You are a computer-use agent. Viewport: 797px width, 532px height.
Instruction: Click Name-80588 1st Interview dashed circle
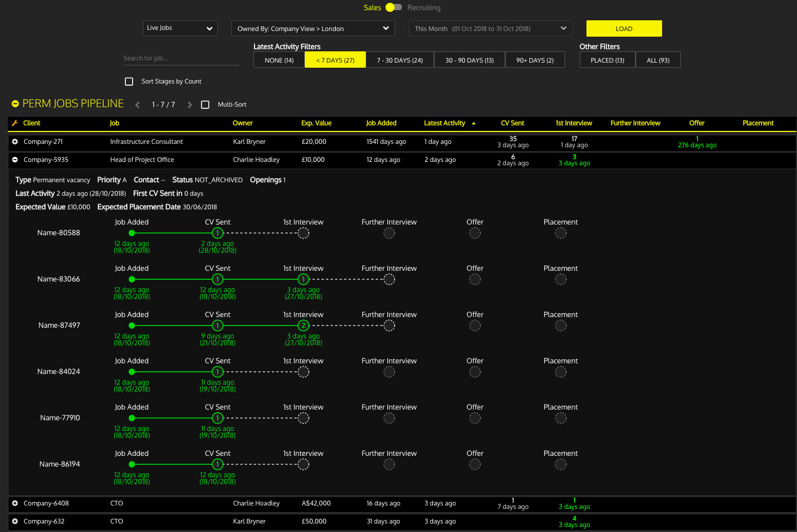[x=303, y=233]
